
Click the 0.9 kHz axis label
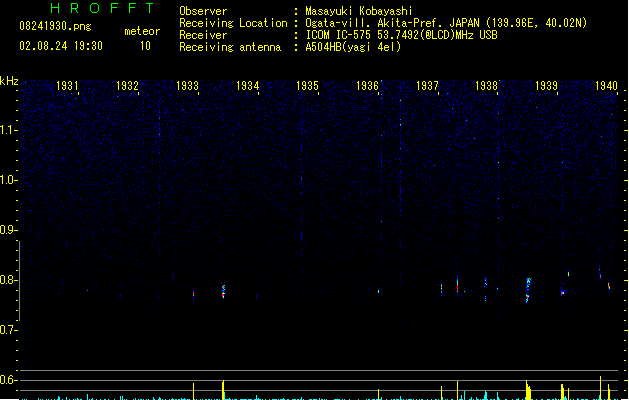click(8, 230)
